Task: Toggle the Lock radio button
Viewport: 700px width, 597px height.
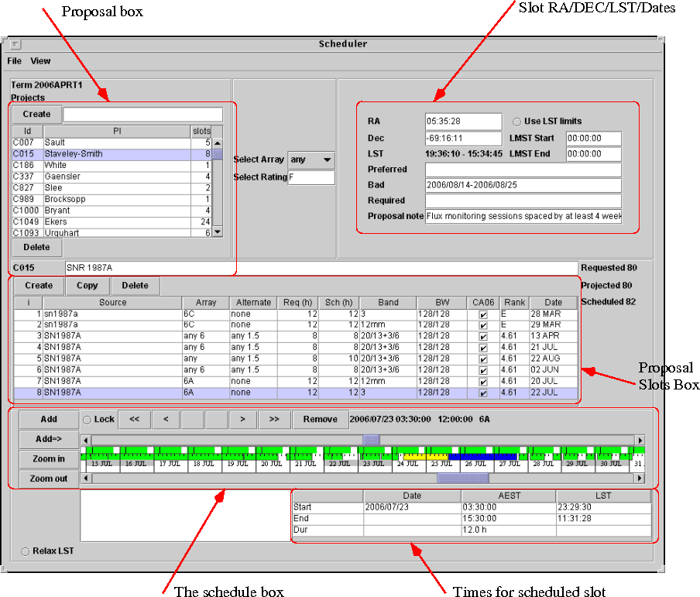Action: 87,420
